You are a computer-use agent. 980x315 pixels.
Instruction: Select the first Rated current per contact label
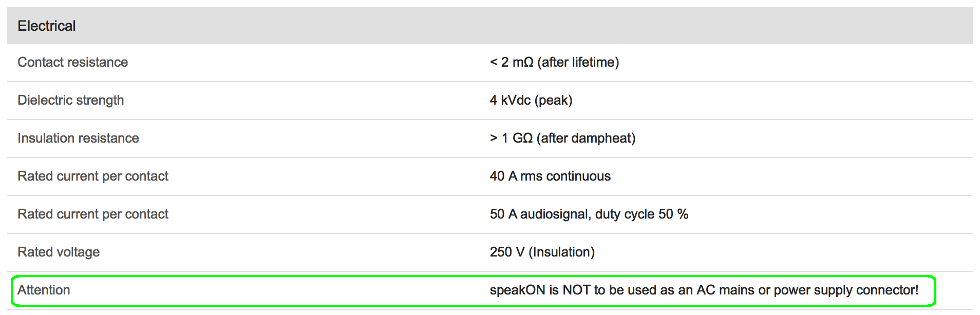(x=92, y=176)
